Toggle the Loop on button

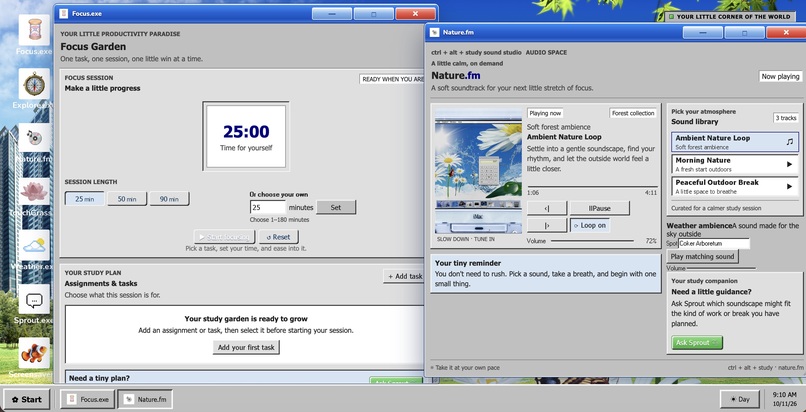(x=590, y=225)
